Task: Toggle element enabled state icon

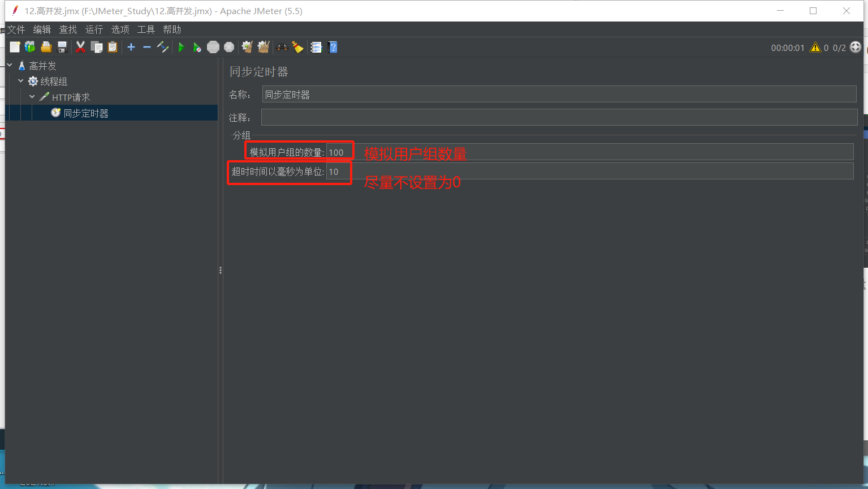Action: click(x=163, y=48)
